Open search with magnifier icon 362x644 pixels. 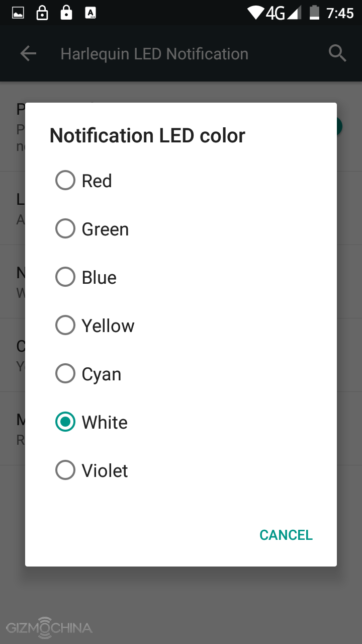pyautogui.click(x=337, y=53)
